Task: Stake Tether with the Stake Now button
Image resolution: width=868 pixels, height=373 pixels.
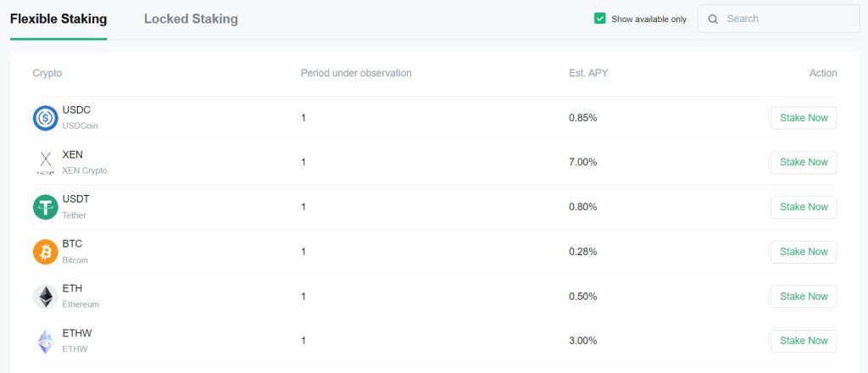Action: [x=803, y=207]
